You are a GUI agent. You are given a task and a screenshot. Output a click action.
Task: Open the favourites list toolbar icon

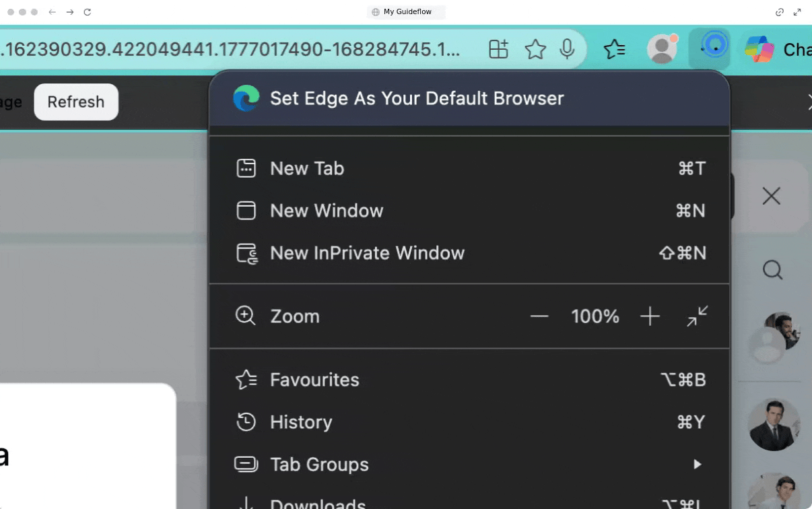[x=615, y=49]
